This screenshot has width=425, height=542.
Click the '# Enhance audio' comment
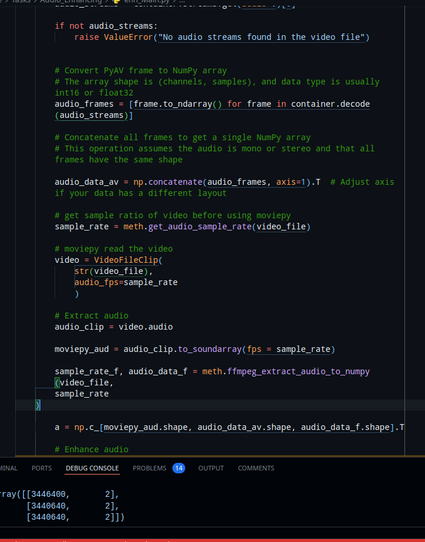click(91, 449)
